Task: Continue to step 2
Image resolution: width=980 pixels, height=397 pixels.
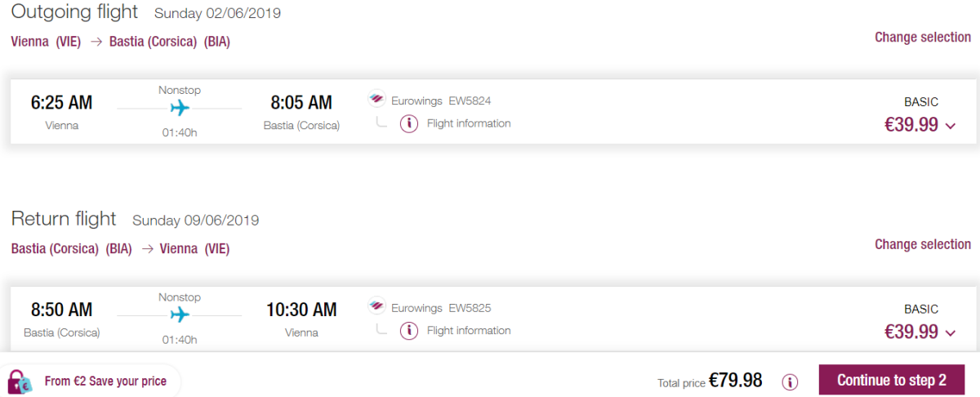Action: 891,381
